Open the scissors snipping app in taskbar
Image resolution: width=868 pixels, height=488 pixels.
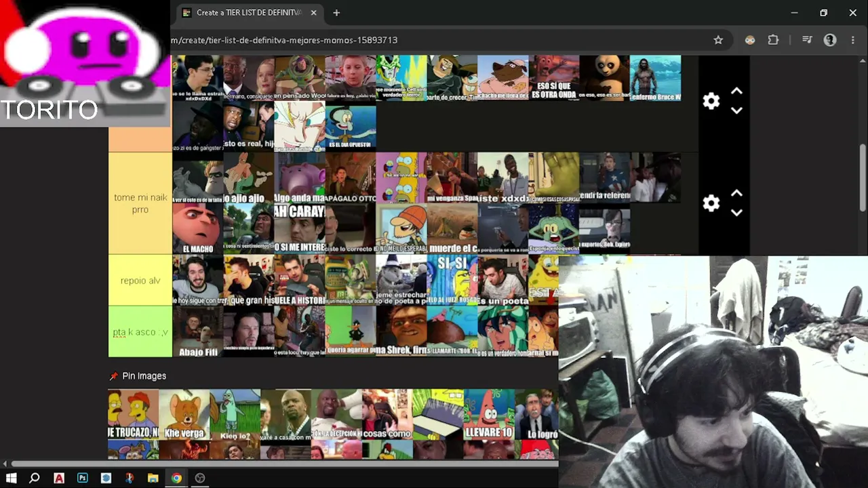pyautogui.click(x=130, y=478)
